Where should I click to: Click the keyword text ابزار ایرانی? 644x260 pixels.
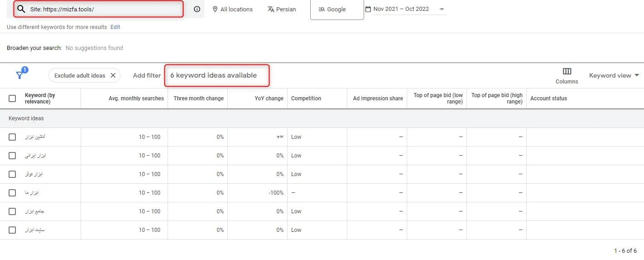pos(35,156)
